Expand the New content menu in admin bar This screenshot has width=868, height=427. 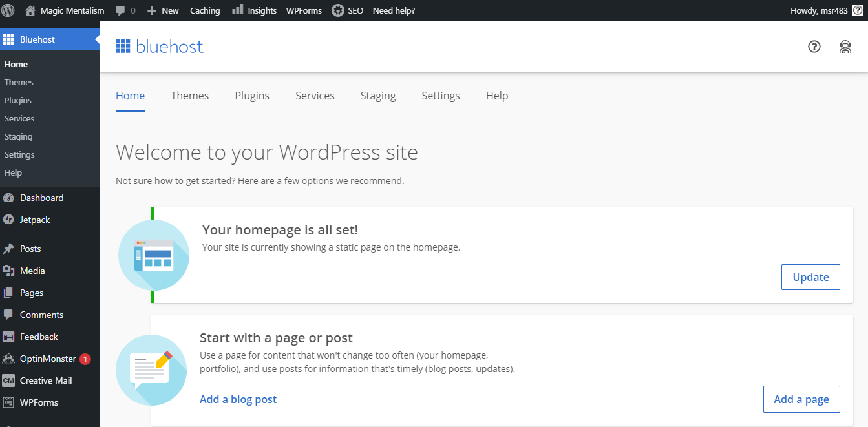pos(163,10)
